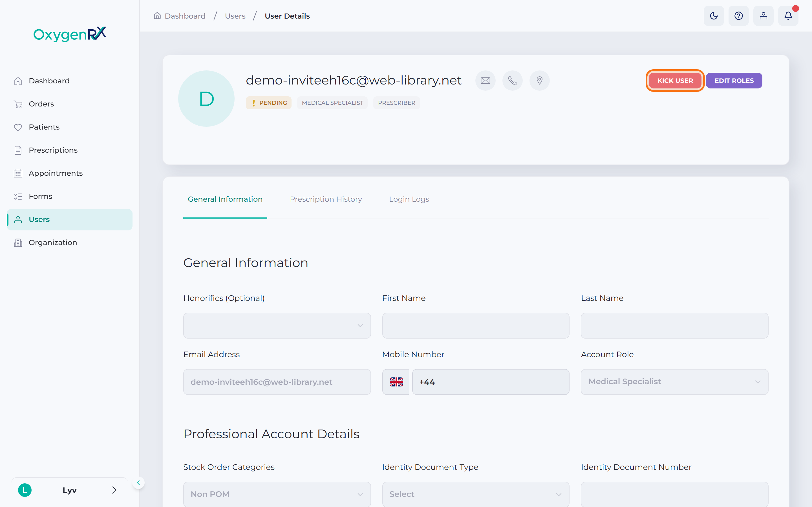812x507 pixels.
Task: Open the Identity Document Type select
Action: click(475, 494)
